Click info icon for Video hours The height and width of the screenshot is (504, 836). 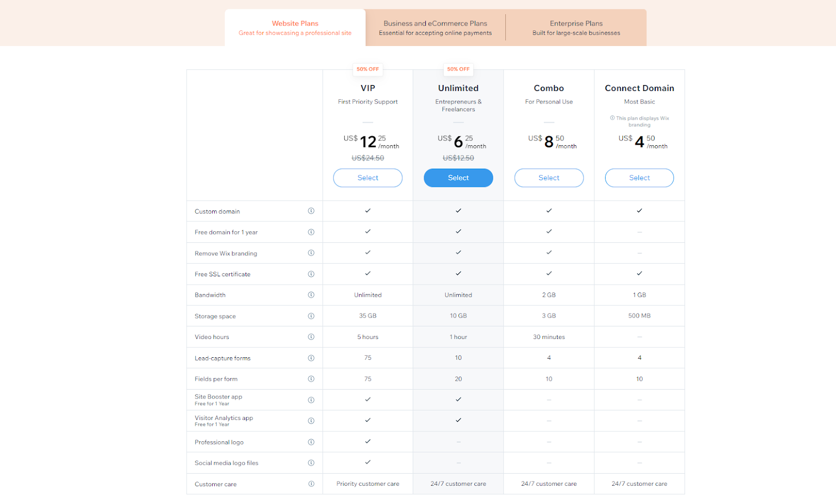click(x=311, y=337)
